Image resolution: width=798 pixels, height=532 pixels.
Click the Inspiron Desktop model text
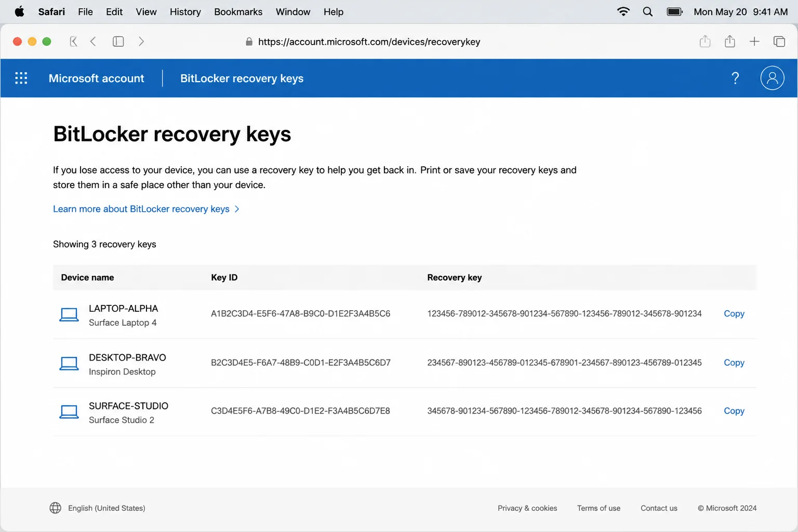coord(122,371)
